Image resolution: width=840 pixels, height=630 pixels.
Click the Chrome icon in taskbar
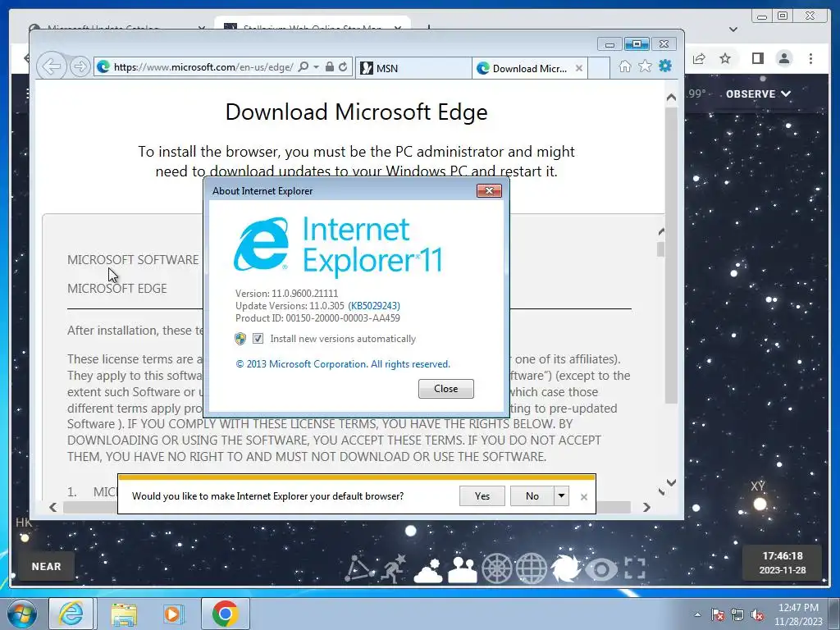click(225, 614)
